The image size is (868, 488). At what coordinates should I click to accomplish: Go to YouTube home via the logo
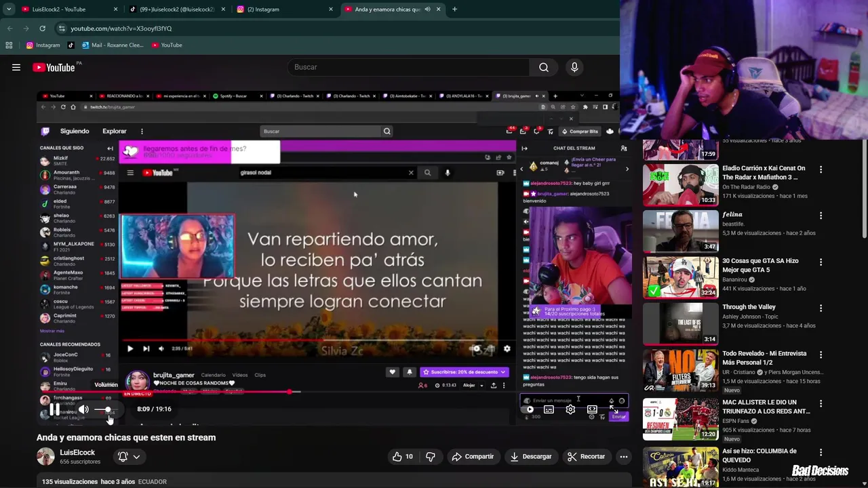click(x=54, y=67)
